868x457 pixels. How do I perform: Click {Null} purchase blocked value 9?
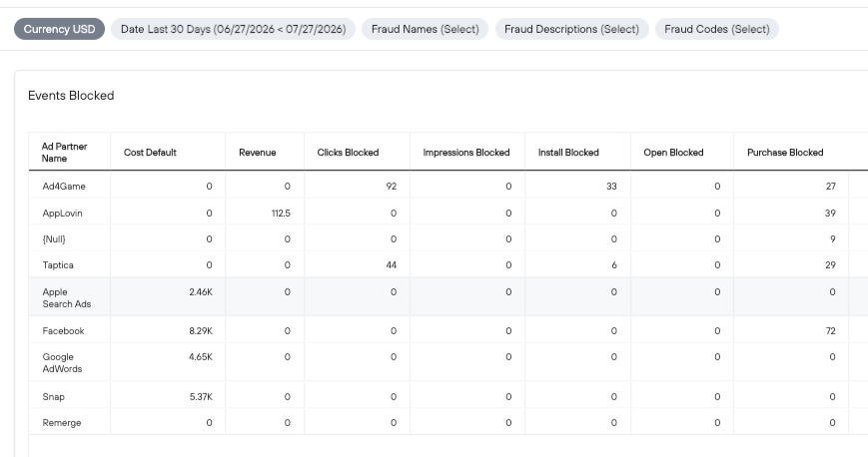(x=833, y=239)
